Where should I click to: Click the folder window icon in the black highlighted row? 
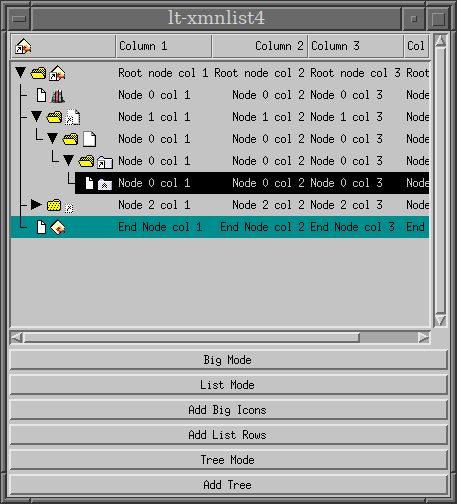105,184
